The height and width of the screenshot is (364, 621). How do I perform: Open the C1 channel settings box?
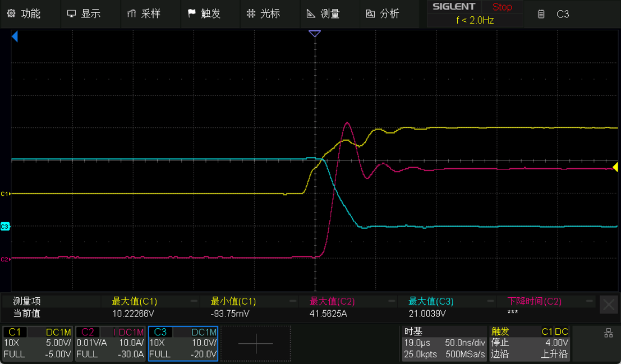38,343
